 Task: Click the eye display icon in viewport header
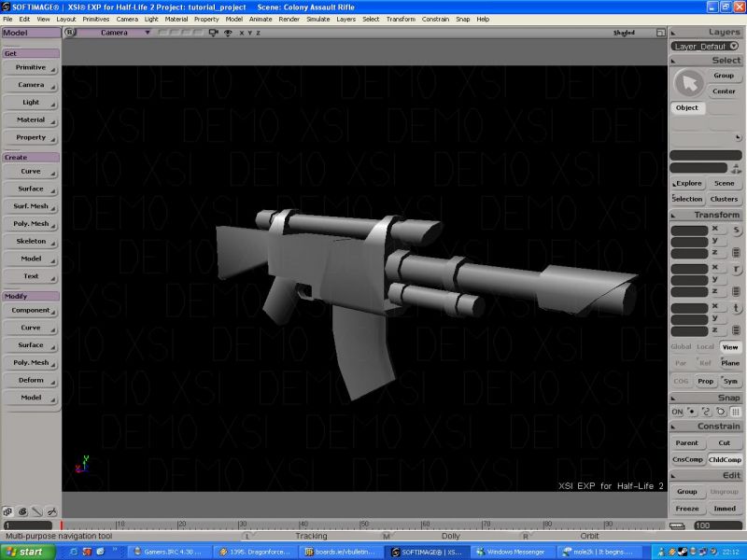pos(228,33)
